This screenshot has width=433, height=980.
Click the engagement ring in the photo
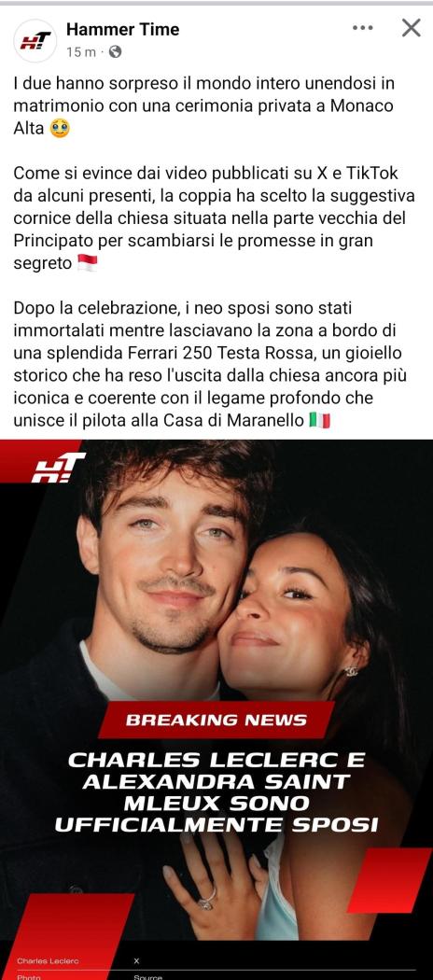pyautogui.click(x=207, y=900)
